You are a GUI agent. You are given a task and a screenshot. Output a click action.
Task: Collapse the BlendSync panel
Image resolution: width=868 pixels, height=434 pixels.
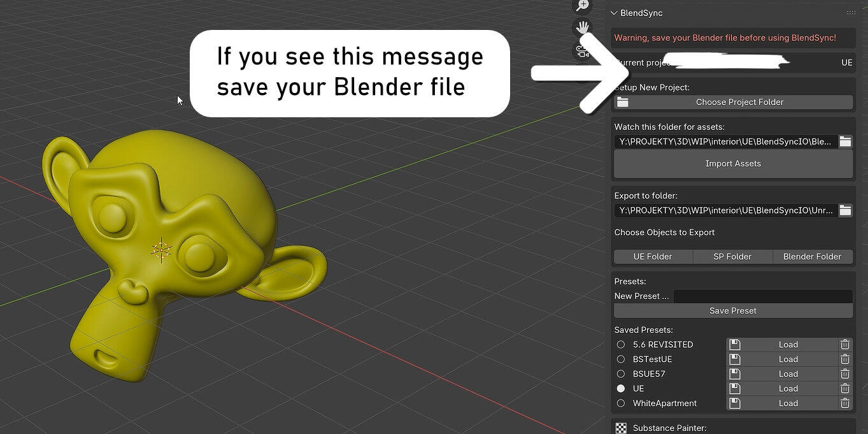pyautogui.click(x=614, y=13)
